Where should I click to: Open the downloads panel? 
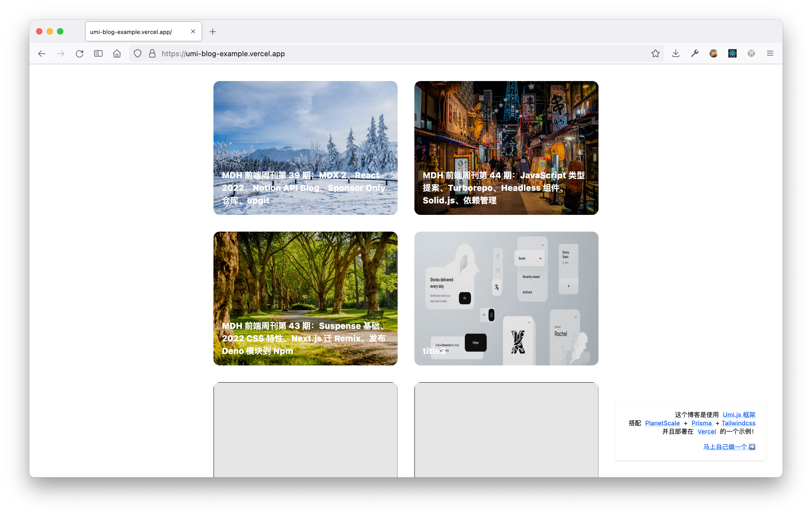675,53
